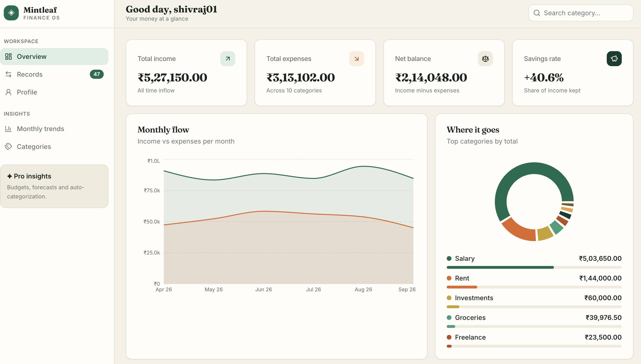Viewport: 641px width, 364px height.
Task: Select the Total expenses card
Action: coord(315,73)
